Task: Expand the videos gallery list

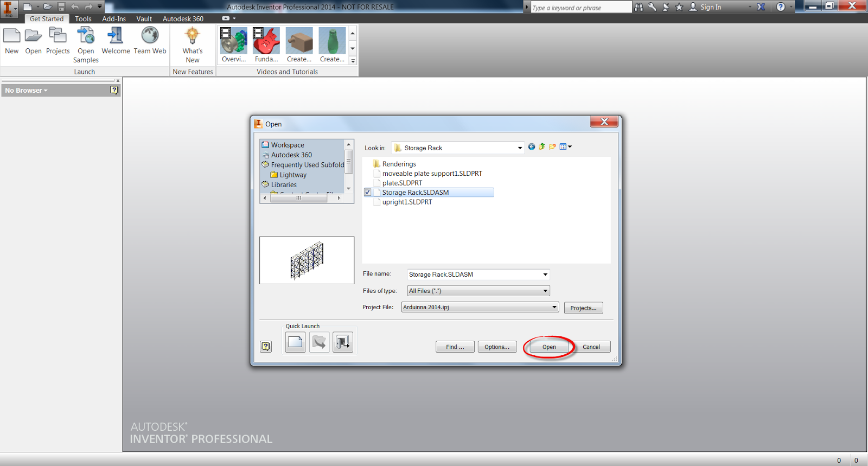Action: [x=353, y=61]
